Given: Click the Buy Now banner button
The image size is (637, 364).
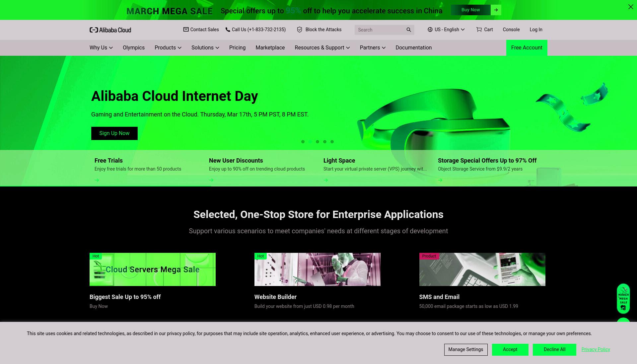Looking at the screenshot, I should click(x=470, y=10).
